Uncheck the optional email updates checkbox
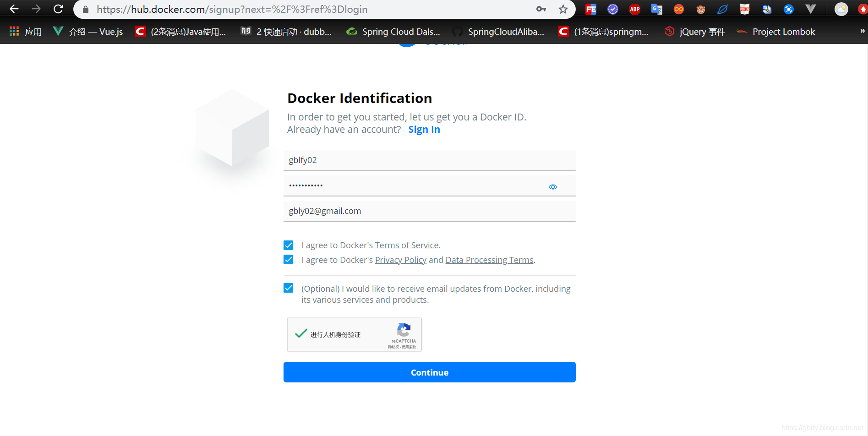Viewport: 868px width, 436px height. tap(289, 288)
